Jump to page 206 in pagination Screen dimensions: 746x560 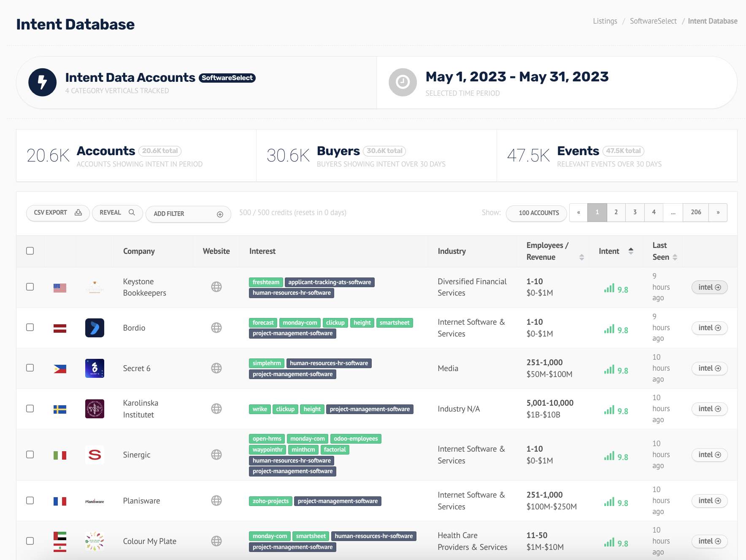pos(696,213)
